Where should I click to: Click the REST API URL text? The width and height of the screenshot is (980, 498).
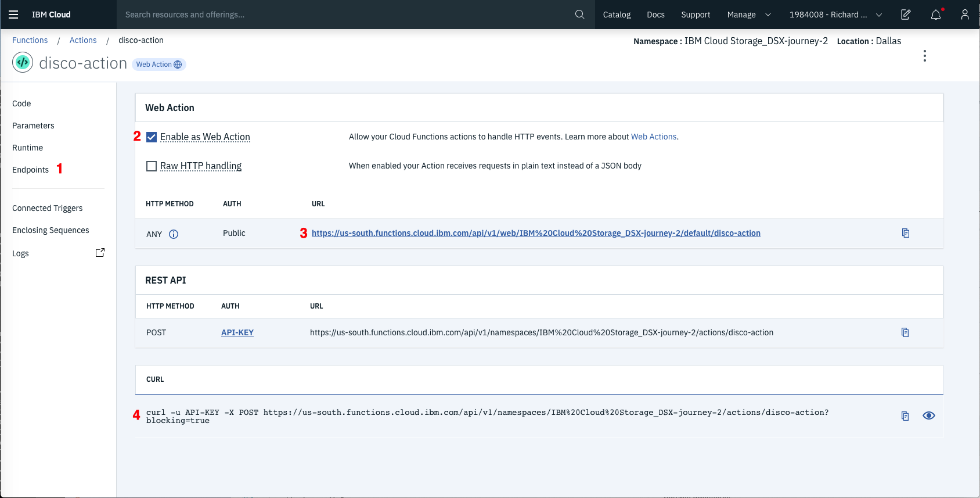coord(542,332)
